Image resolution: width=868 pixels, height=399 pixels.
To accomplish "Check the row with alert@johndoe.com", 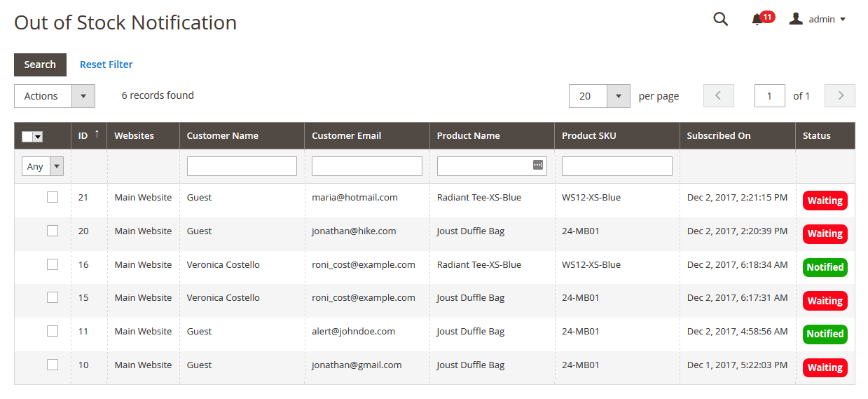I will coord(53,331).
